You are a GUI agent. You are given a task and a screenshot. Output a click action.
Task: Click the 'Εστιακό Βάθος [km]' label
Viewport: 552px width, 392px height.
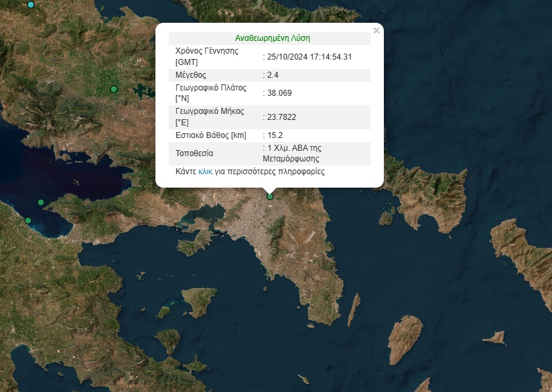(211, 135)
